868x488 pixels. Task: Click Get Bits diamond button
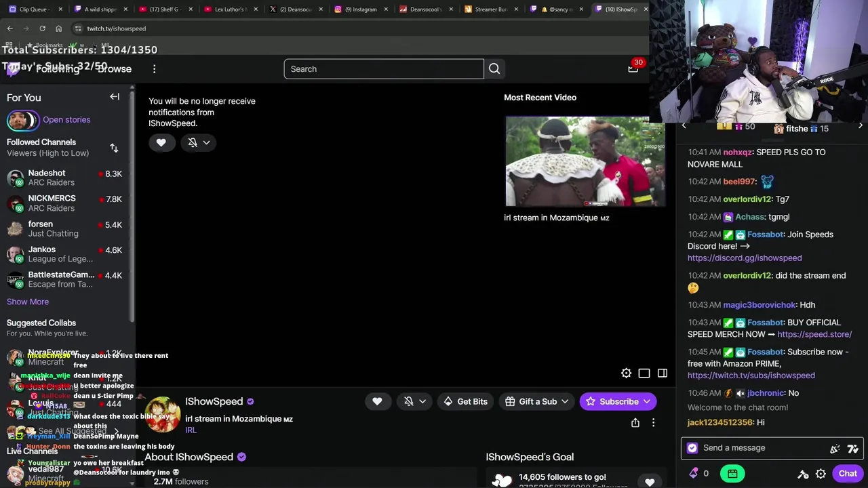pyautogui.click(x=465, y=401)
